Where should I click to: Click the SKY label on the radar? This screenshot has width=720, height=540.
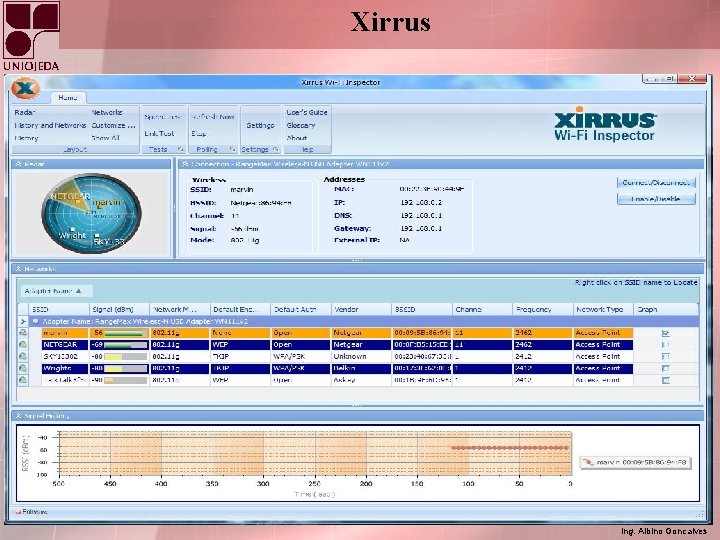pyautogui.click(x=109, y=242)
